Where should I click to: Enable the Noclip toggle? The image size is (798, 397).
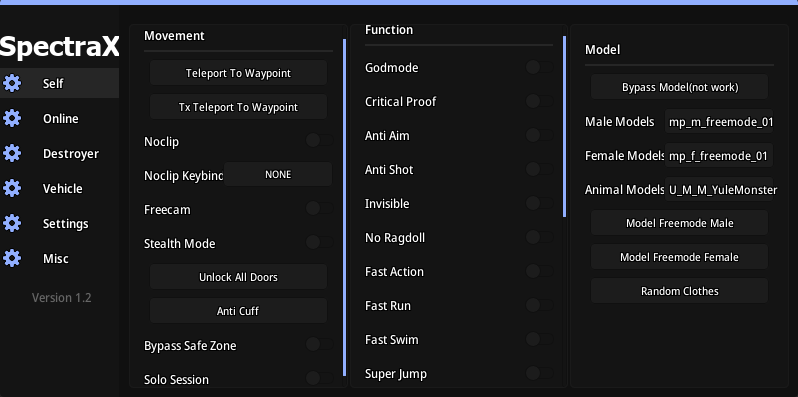pos(319,140)
